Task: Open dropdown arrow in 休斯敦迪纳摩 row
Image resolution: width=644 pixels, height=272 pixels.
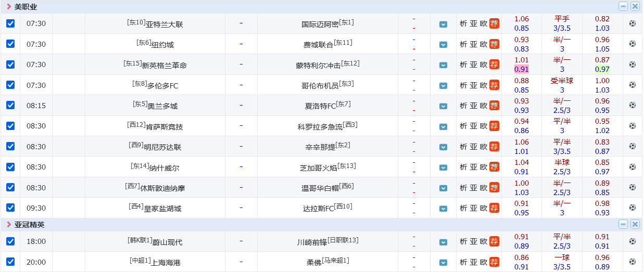Action: 443,188
